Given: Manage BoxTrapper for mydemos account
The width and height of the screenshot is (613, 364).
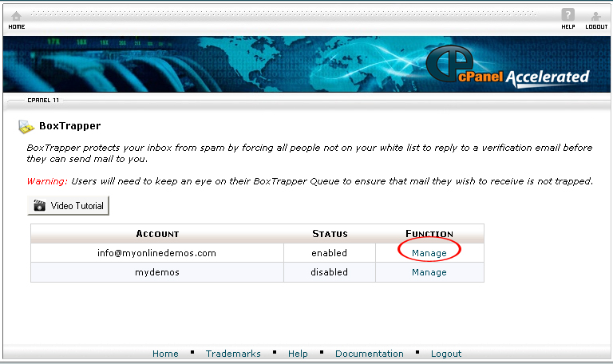Looking at the screenshot, I should (x=429, y=272).
